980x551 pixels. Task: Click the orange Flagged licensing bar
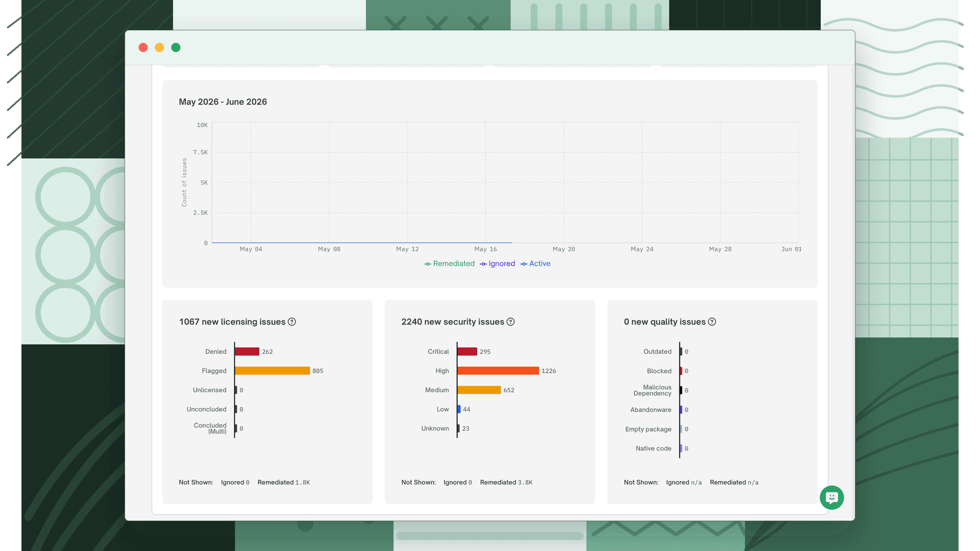[x=273, y=371]
